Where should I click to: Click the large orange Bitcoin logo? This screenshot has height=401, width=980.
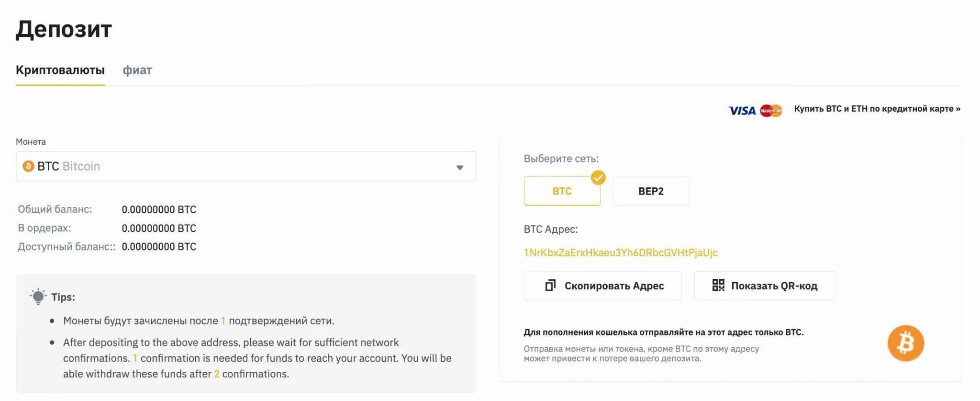click(x=905, y=344)
